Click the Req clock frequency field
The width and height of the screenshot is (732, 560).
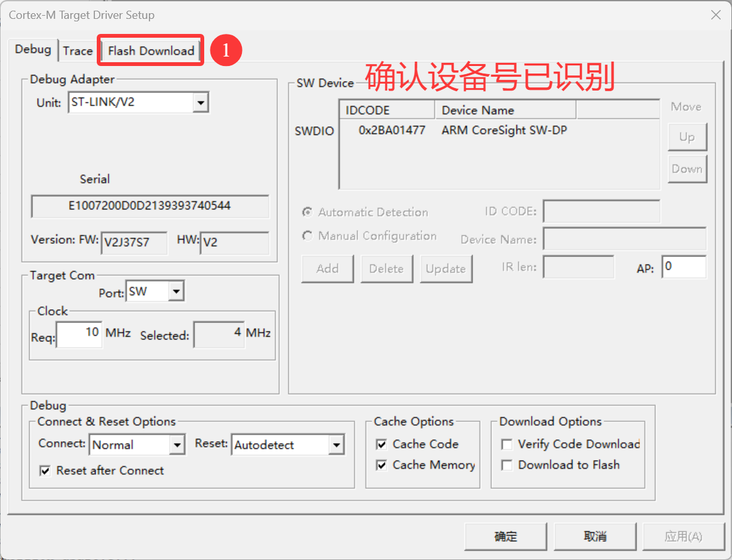[79, 334]
